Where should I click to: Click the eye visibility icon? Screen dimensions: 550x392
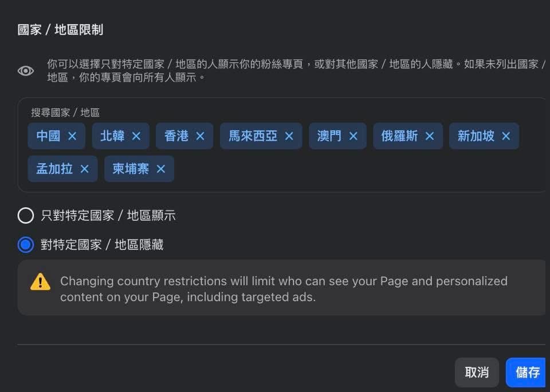(26, 71)
